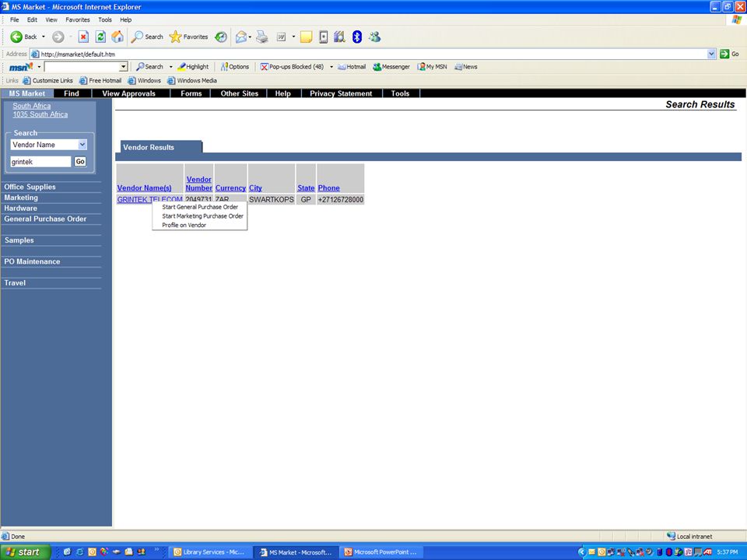
Task: Go to the Home page icon
Action: [x=117, y=37]
